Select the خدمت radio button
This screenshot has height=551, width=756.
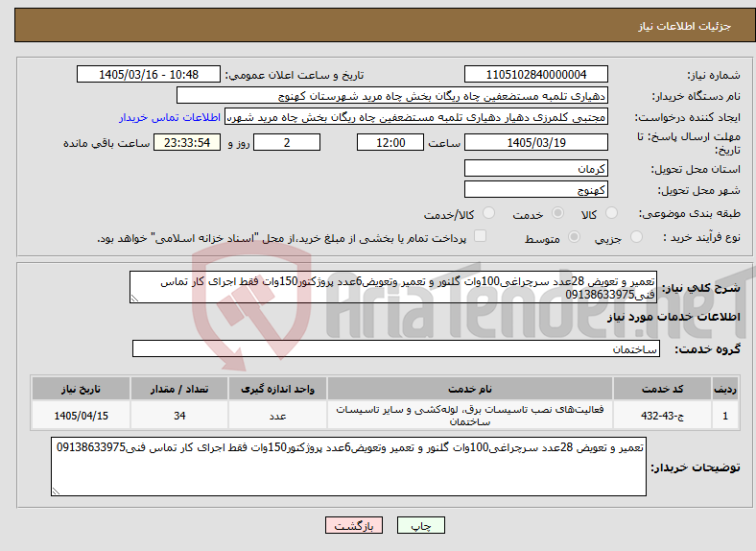point(557,213)
